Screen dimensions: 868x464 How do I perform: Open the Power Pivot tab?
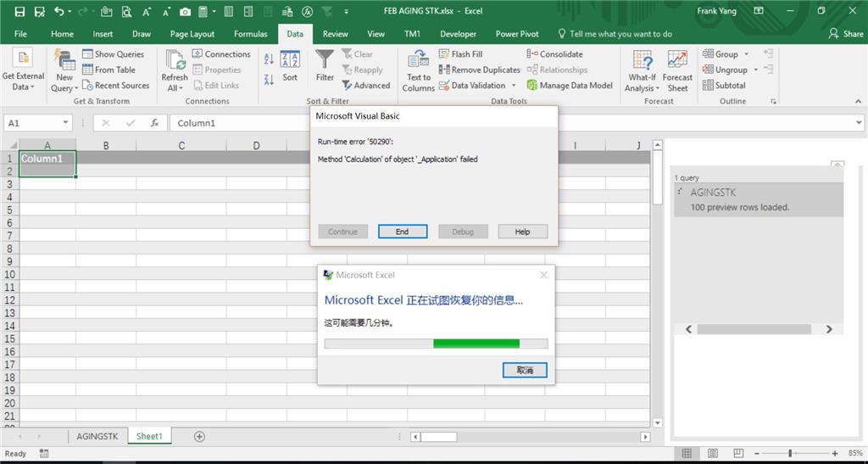pyautogui.click(x=517, y=34)
